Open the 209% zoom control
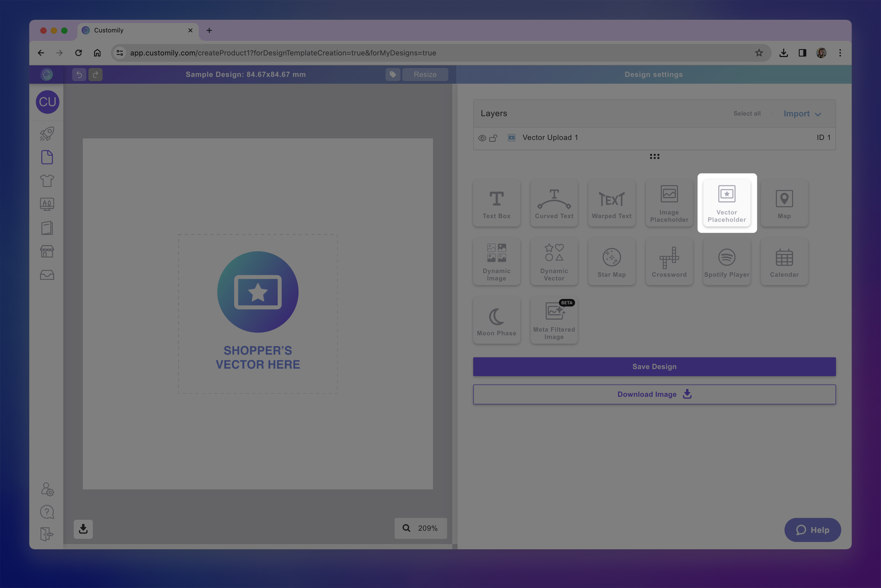Viewport: 881px width, 588px height. point(420,528)
